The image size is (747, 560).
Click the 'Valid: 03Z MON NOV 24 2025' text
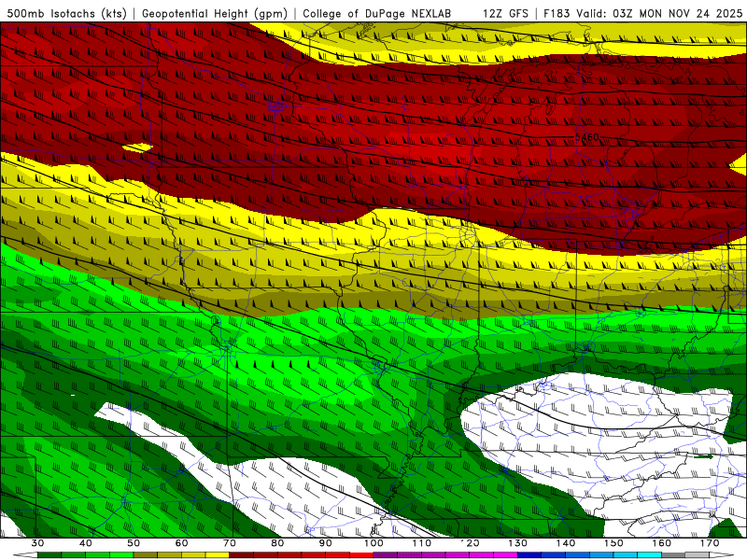point(659,13)
